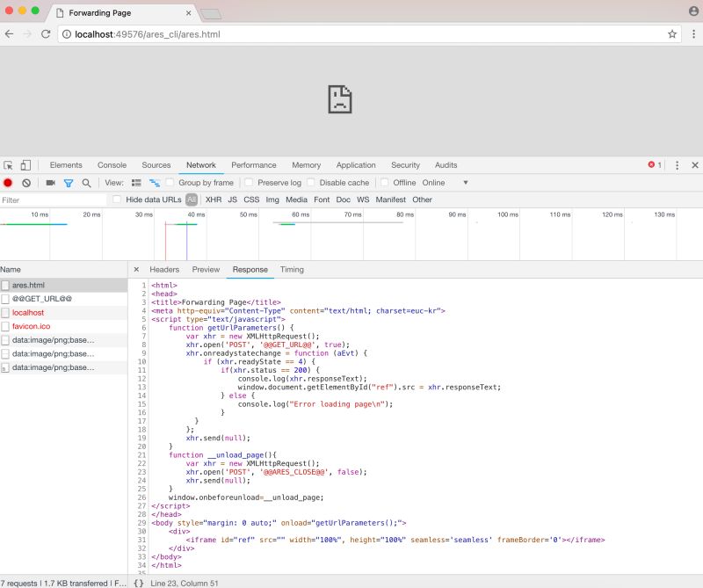Stop recording network log
This screenshot has width=703, height=588.
[x=8, y=183]
